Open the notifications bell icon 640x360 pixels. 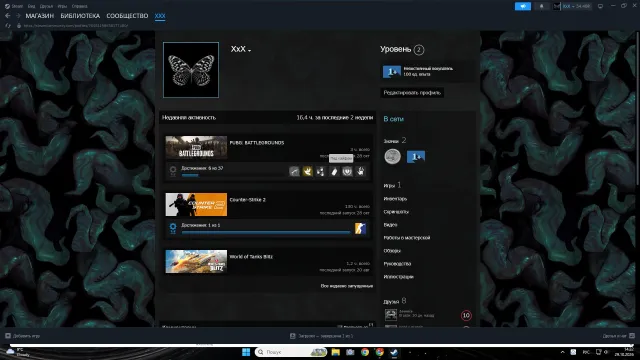pyautogui.click(x=542, y=6)
